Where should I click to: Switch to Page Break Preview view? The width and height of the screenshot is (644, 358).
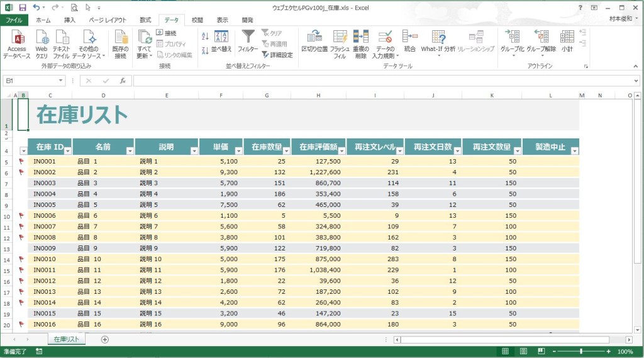pyautogui.click(x=540, y=351)
